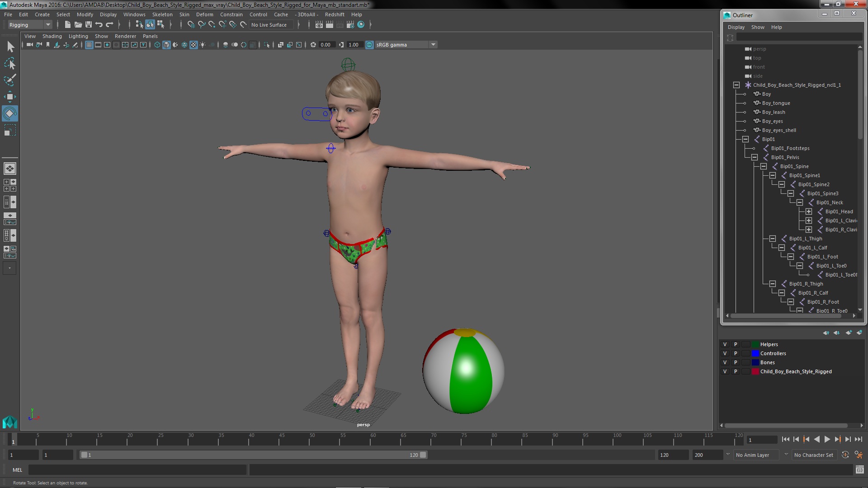Image resolution: width=868 pixels, height=488 pixels.
Task: Click Go to start of playback range
Action: point(786,439)
